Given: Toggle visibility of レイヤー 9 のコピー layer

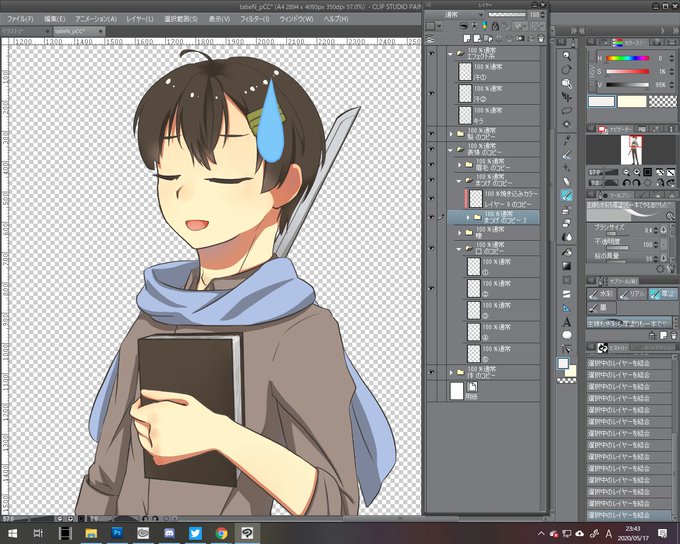Looking at the screenshot, I should [432, 199].
